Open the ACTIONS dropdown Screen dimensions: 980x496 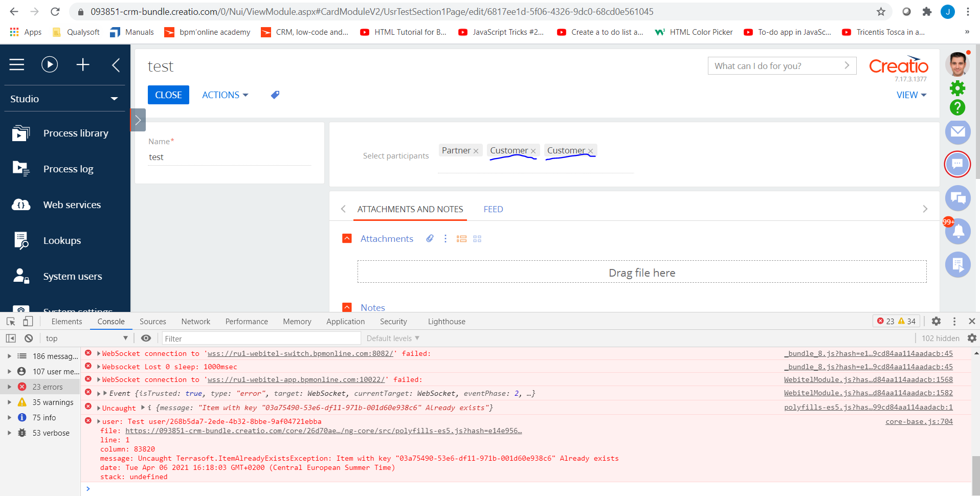click(x=225, y=95)
